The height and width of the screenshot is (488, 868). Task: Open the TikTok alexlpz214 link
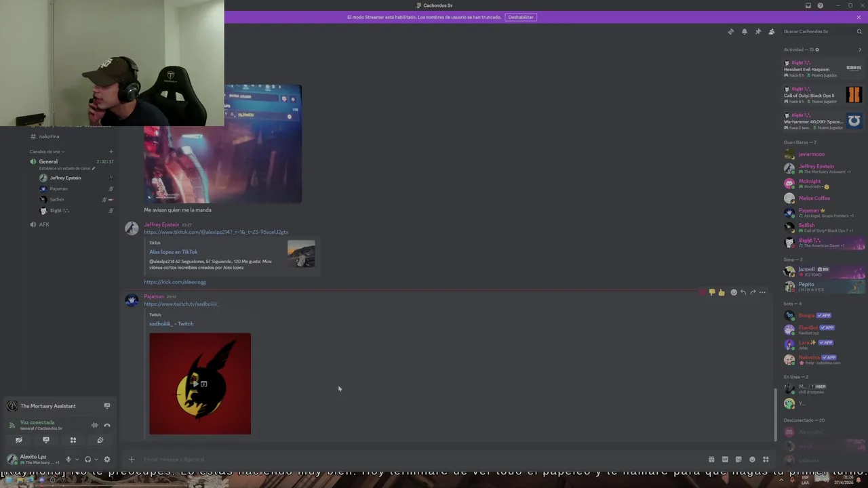[x=216, y=232]
